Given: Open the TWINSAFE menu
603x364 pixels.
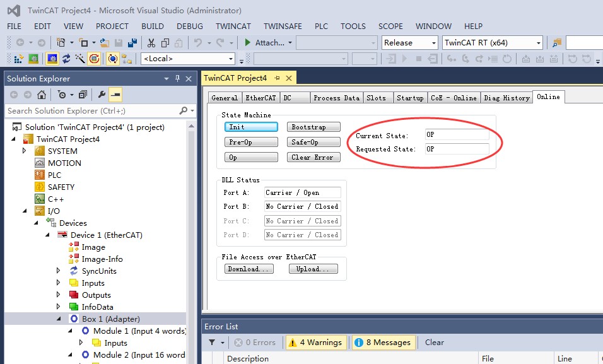Looking at the screenshot, I should click(283, 26).
